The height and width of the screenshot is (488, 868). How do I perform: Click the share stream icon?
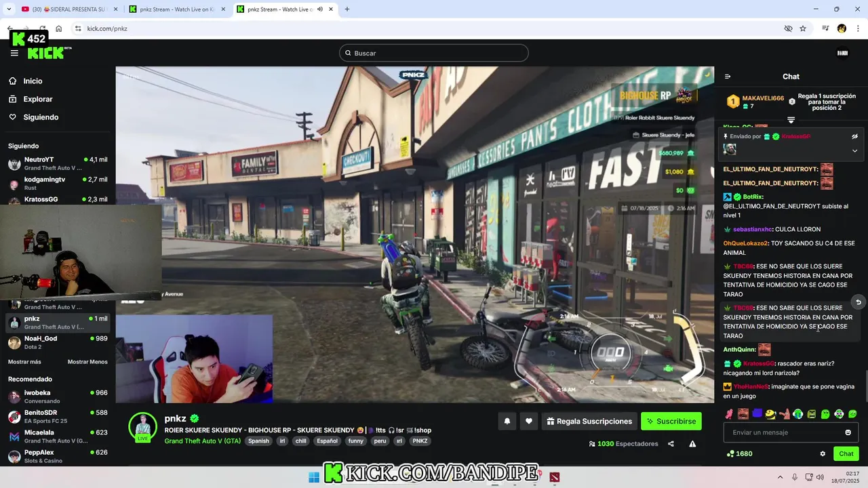pyautogui.click(x=671, y=444)
